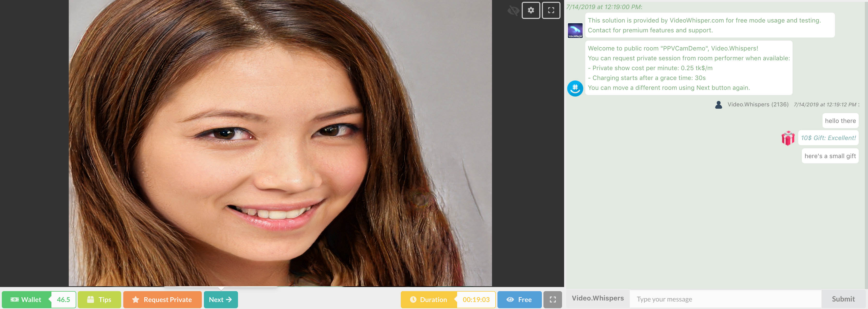868x309 pixels.
Task: Click the eye icon on Free button
Action: coord(510,299)
